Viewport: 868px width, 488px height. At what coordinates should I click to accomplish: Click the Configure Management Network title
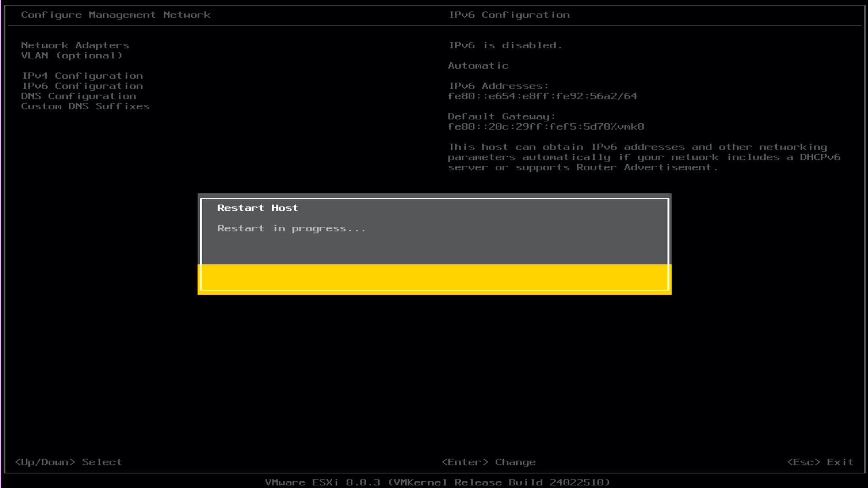[115, 15]
